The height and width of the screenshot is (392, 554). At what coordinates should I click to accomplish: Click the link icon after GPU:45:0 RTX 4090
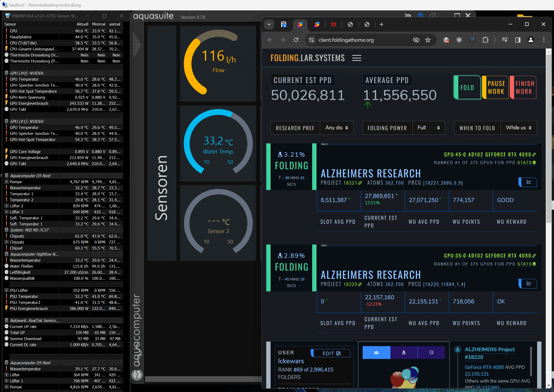click(534, 154)
